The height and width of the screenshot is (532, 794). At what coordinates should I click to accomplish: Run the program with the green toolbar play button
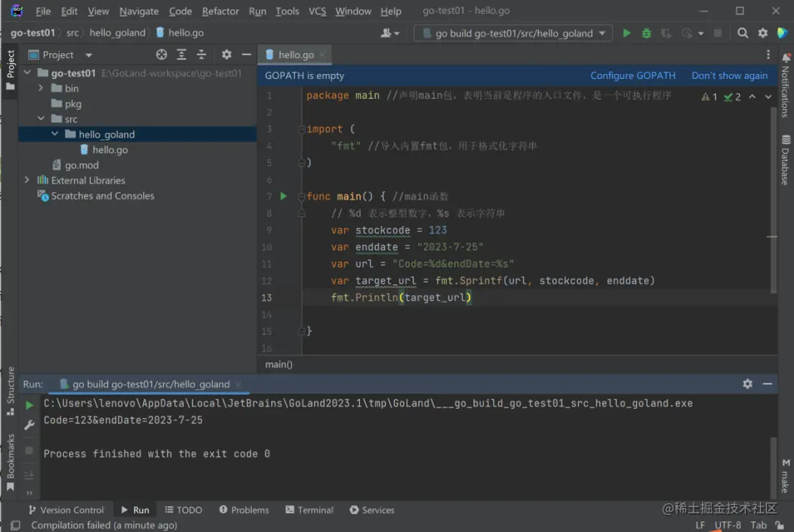627,33
